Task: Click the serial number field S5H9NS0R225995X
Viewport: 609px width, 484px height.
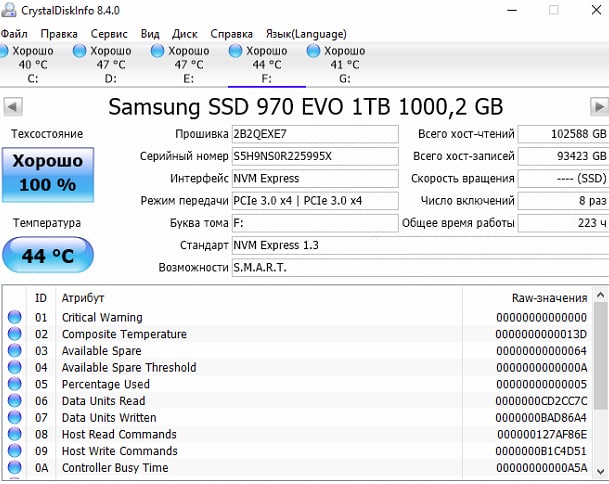Action: coord(315,156)
